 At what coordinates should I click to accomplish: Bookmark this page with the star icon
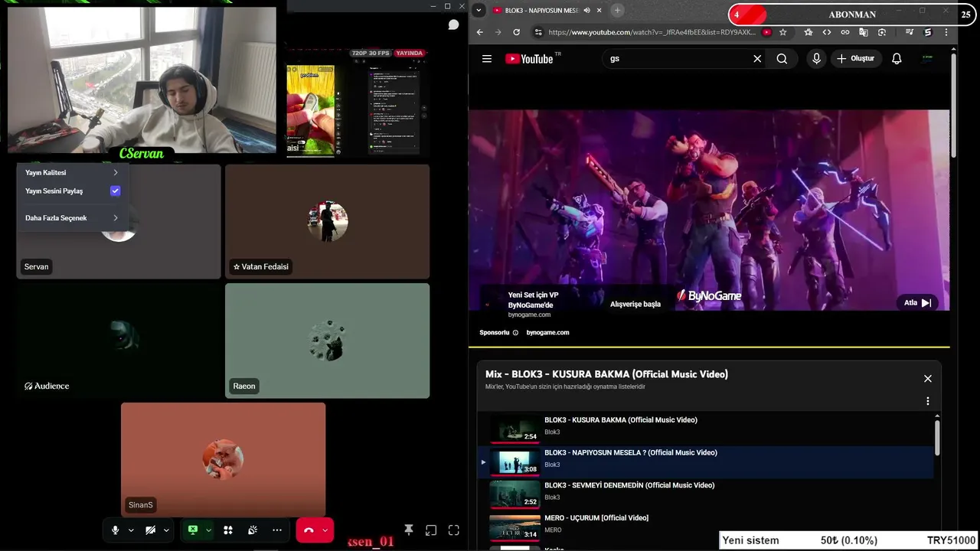tap(782, 32)
